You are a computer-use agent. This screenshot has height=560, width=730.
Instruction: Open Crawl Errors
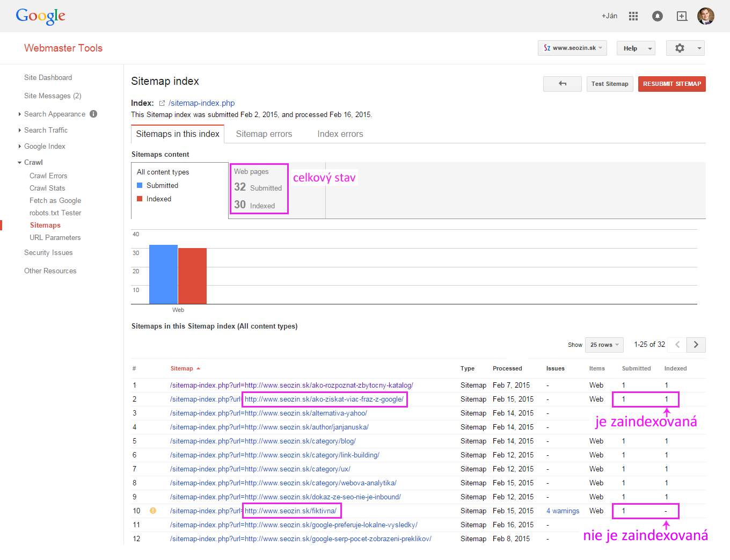(48, 176)
